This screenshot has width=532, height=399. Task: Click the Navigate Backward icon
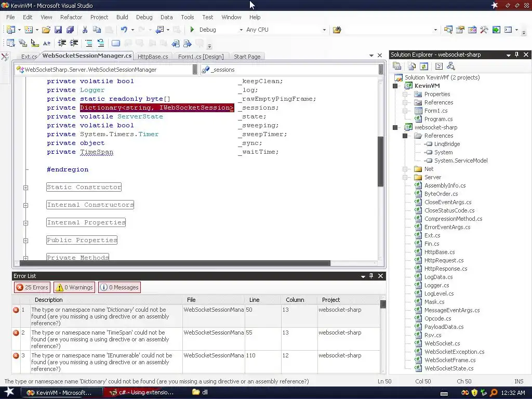click(x=159, y=30)
